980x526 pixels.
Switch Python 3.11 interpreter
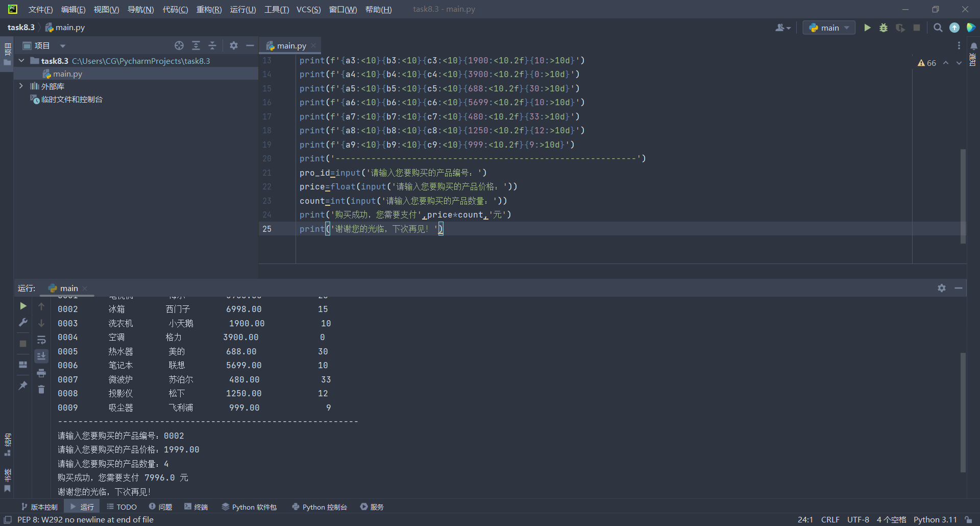coord(935,519)
